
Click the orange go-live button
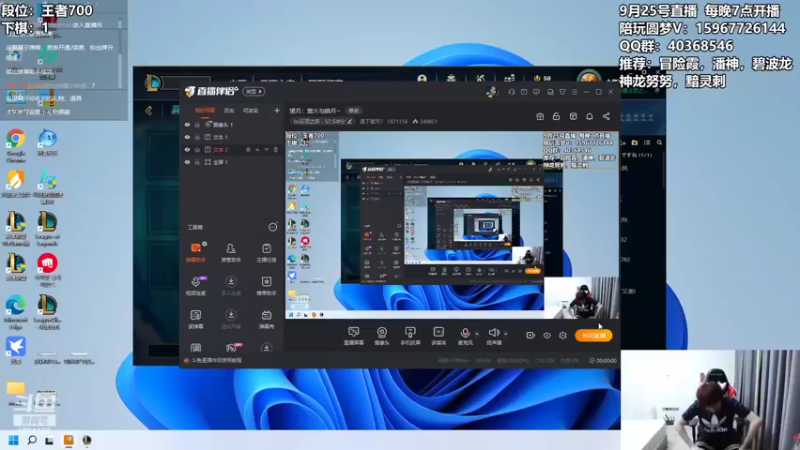pyautogui.click(x=594, y=335)
